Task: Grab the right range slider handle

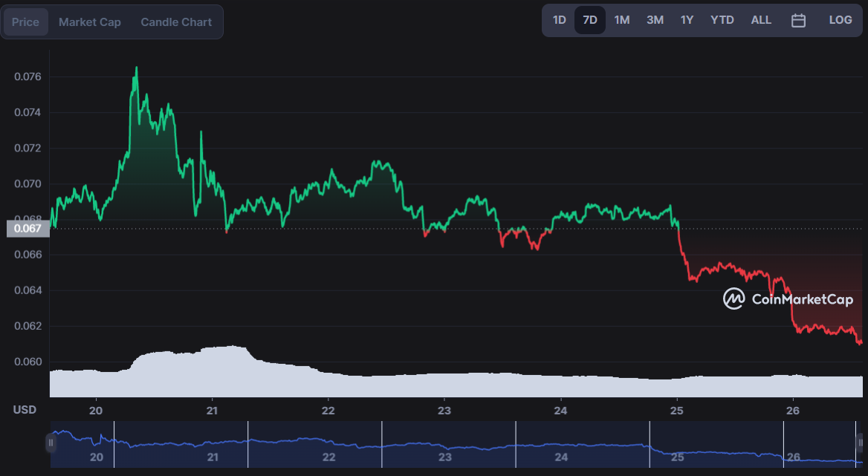Action: click(x=860, y=443)
